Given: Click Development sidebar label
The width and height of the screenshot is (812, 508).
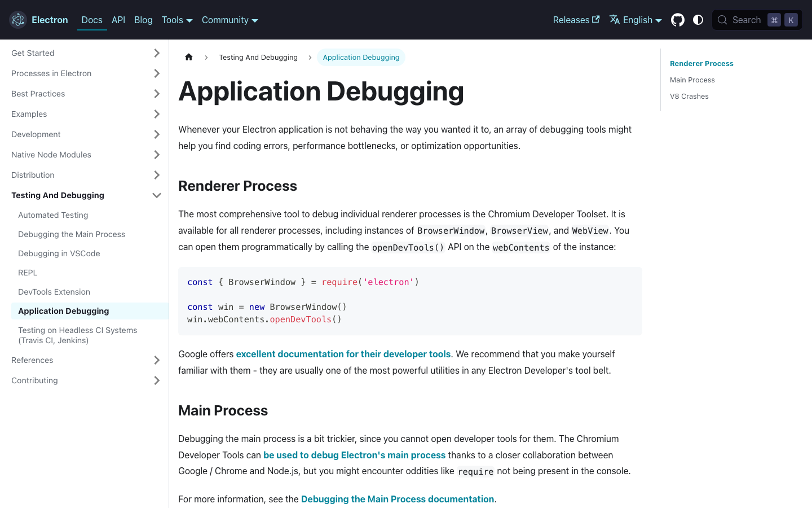Looking at the screenshot, I should (x=36, y=134).
